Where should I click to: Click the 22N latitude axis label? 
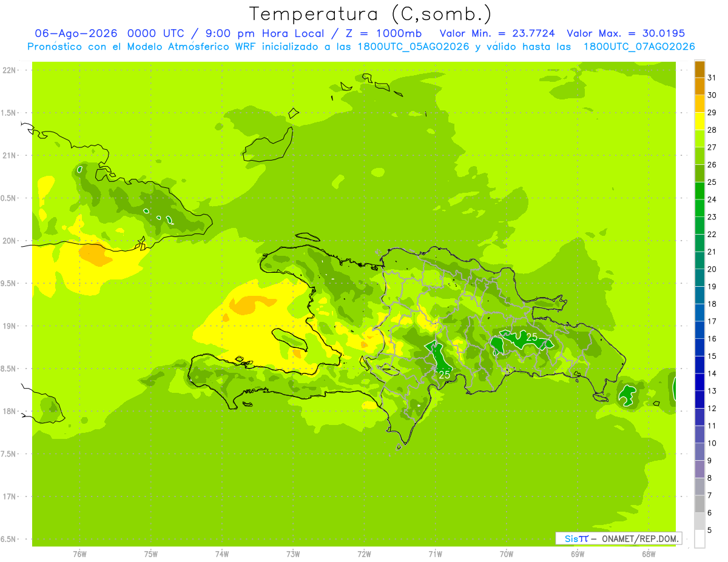tap(10, 70)
